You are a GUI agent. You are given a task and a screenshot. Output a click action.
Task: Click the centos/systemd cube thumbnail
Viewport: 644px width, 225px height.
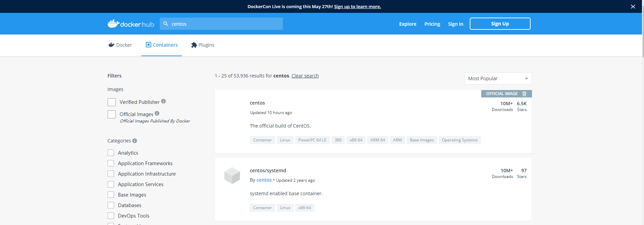click(232, 176)
